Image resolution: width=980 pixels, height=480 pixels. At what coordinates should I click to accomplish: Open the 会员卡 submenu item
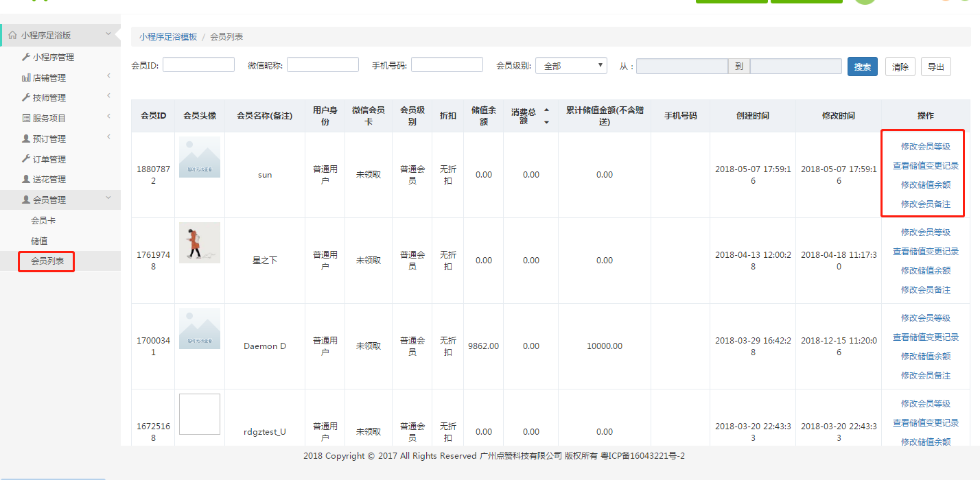tap(43, 221)
